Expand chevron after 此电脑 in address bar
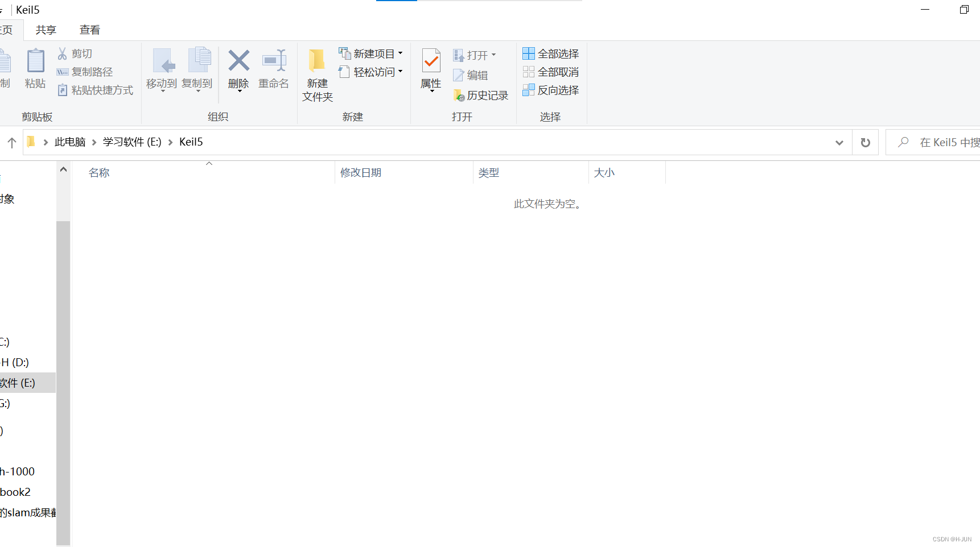Screen dimensions: 980x547 pyautogui.click(x=94, y=142)
